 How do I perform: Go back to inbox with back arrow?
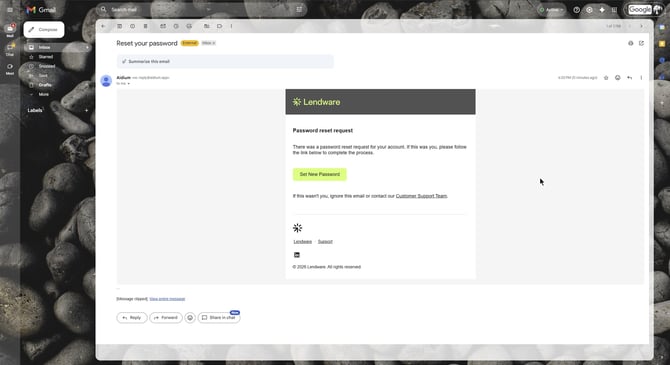pos(103,26)
